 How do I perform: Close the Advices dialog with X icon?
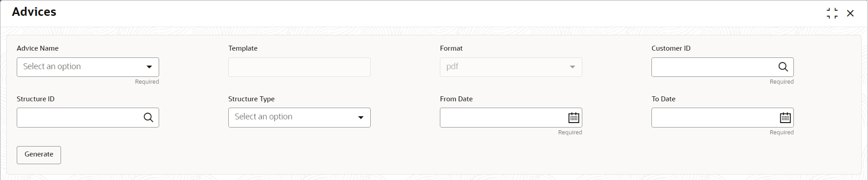[x=850, y=13]
